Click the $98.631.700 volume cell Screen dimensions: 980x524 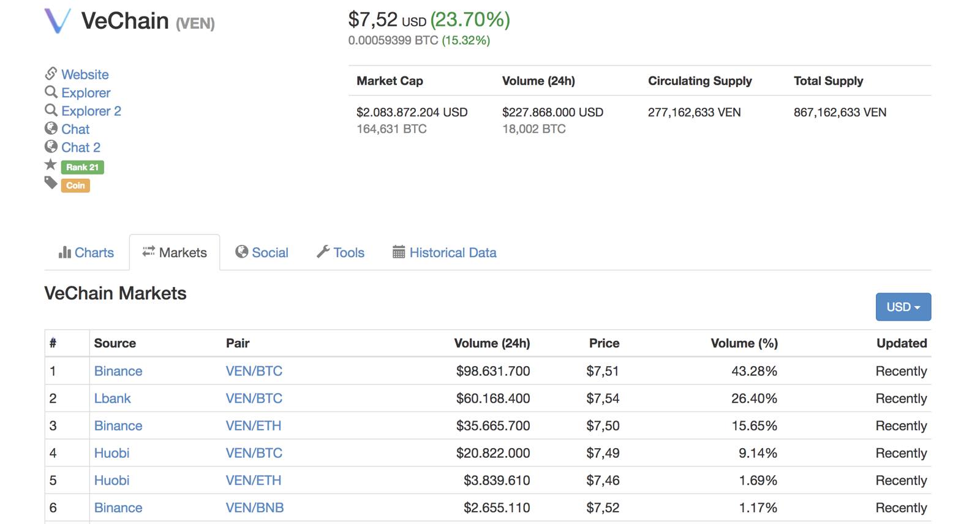click(x=493, y=371)
